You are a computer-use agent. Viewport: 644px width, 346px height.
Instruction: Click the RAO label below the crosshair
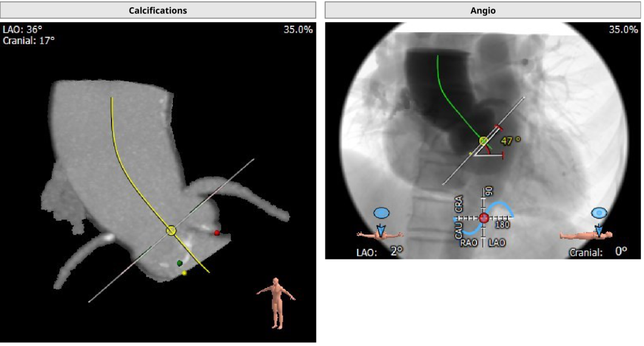click(469, 243)
